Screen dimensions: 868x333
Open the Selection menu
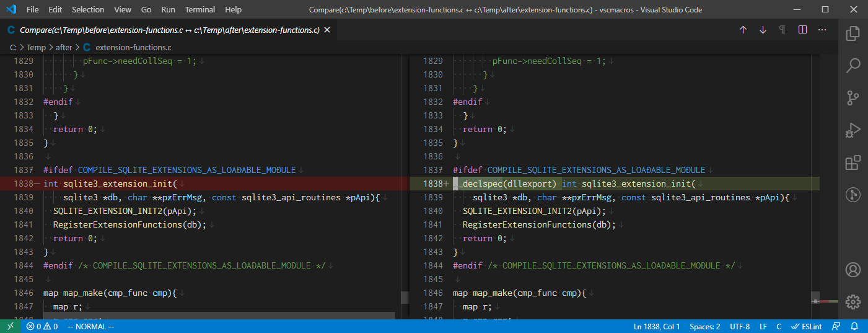tap(88, 10)
